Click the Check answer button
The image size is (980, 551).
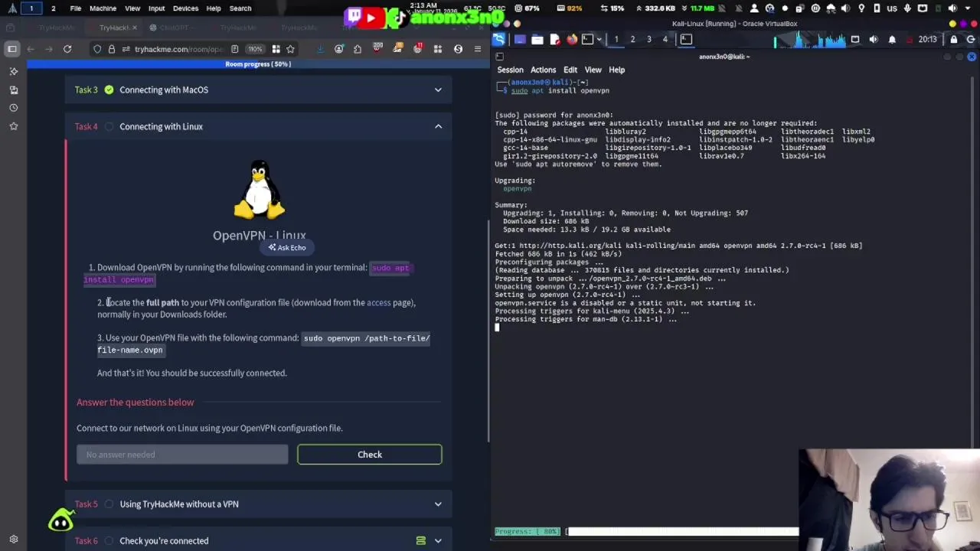click(370, 455)
